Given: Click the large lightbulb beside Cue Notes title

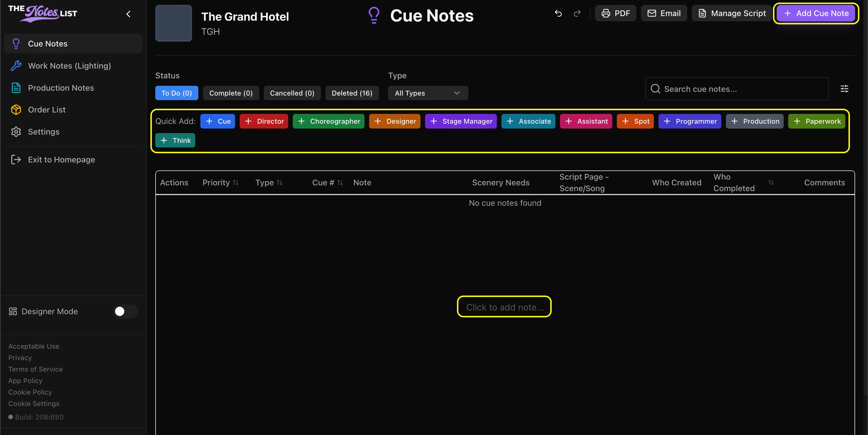Looking at the screenshot, I should [374, 15].
